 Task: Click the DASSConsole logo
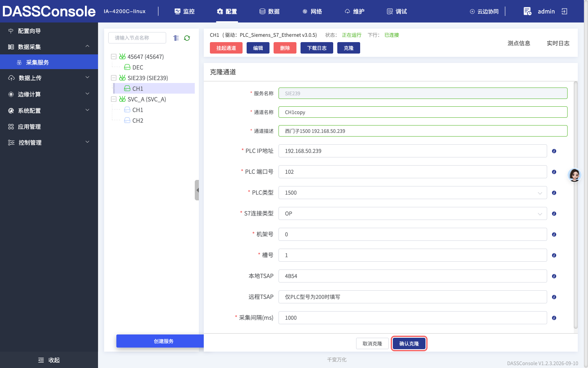pos(49,11)
